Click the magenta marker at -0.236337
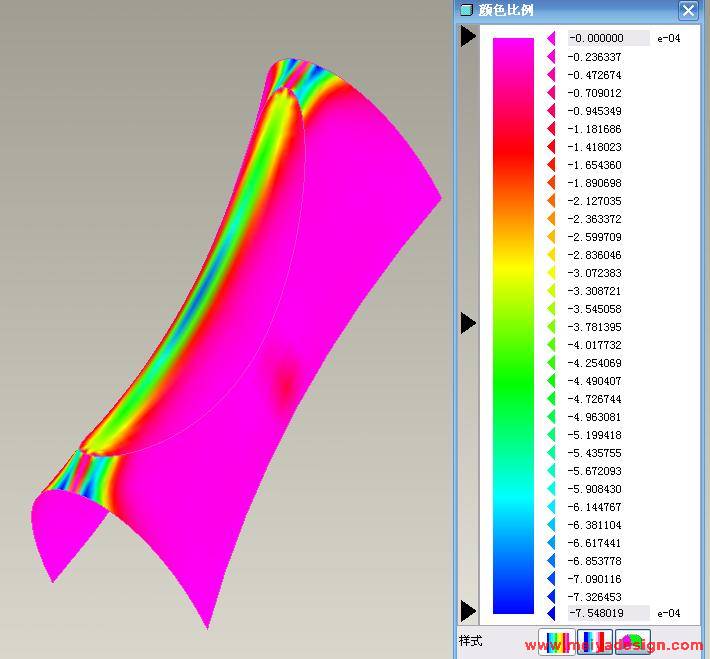The width and height of the screenshot is (710, 659). tap(551, 57)
